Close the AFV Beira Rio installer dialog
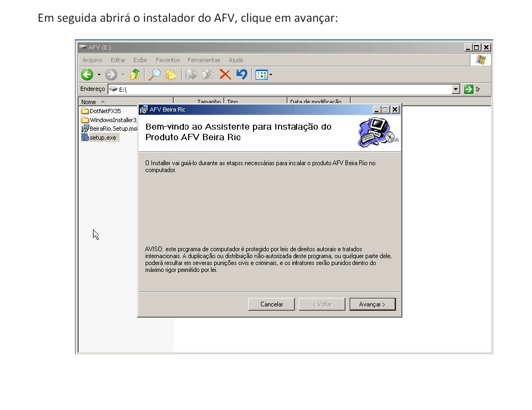 coord(395,109)
